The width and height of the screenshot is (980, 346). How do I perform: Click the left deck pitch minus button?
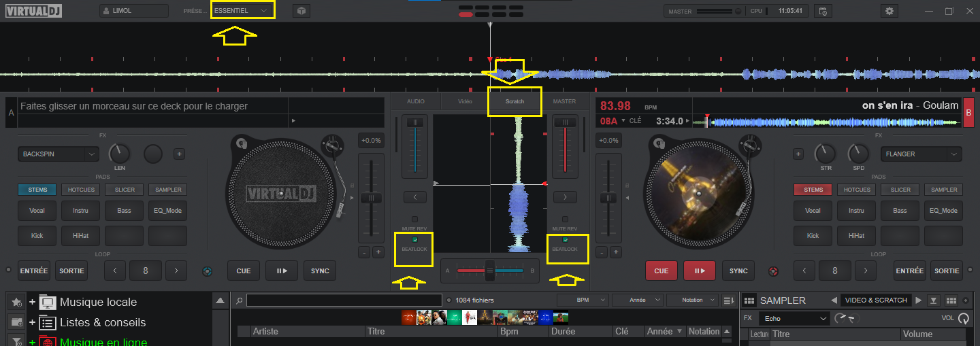click(364, 252)
